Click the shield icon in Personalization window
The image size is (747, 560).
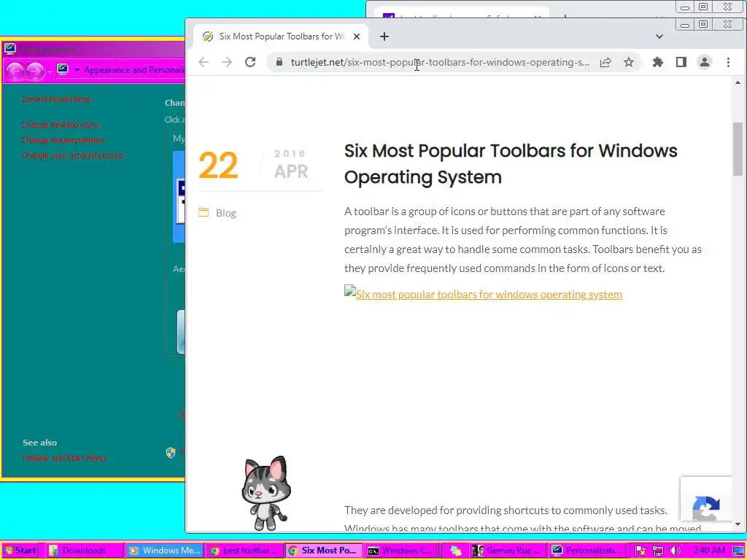click(171, 452)
